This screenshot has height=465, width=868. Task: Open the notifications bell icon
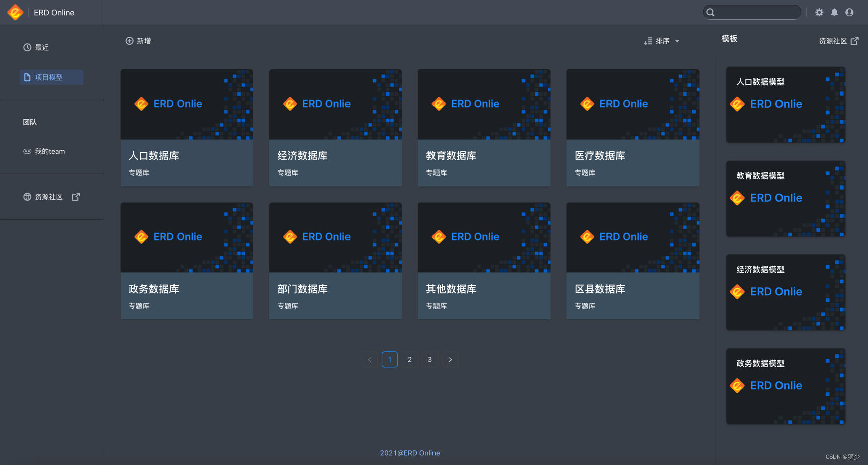point(834,12)
